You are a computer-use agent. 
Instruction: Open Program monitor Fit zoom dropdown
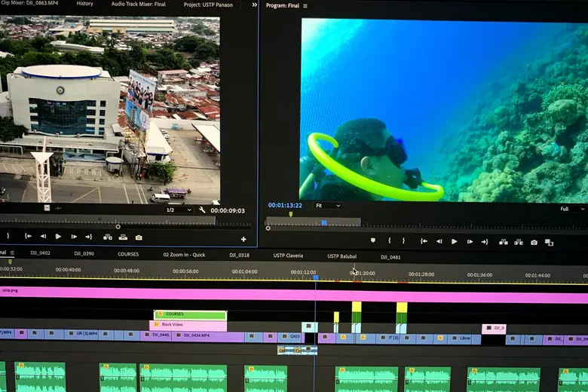(x=327, y=206)
